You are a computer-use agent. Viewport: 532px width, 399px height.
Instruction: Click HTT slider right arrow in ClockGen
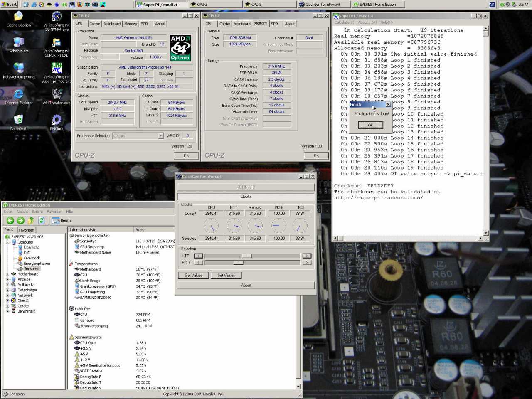tap(307, 256)
